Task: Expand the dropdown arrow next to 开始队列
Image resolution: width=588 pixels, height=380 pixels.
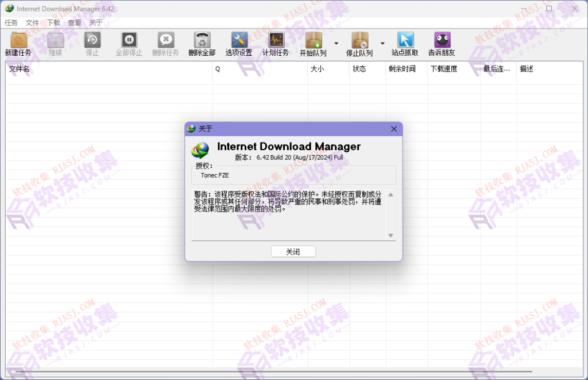Action: [336, 44]
